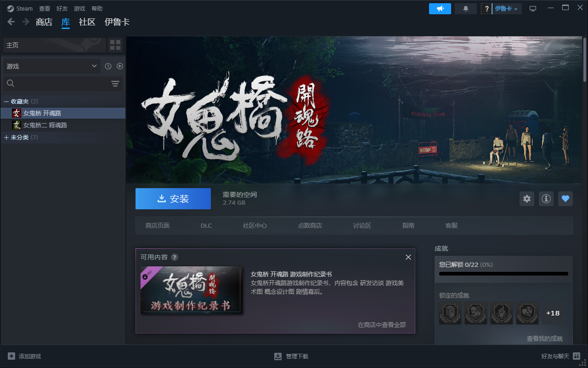Click the megaphone announcements icon
This screenshot has width=588, height=368.
pos(440,9)
